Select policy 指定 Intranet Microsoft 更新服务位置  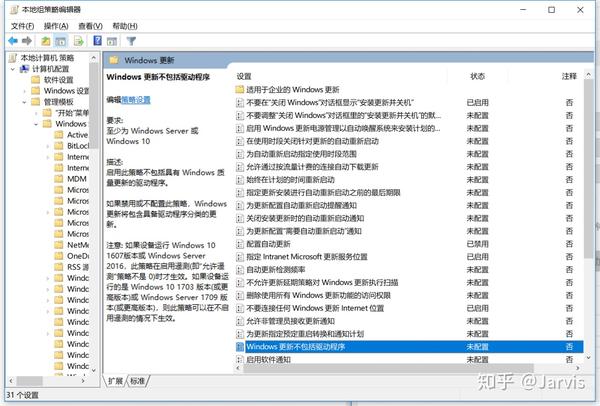307,257
